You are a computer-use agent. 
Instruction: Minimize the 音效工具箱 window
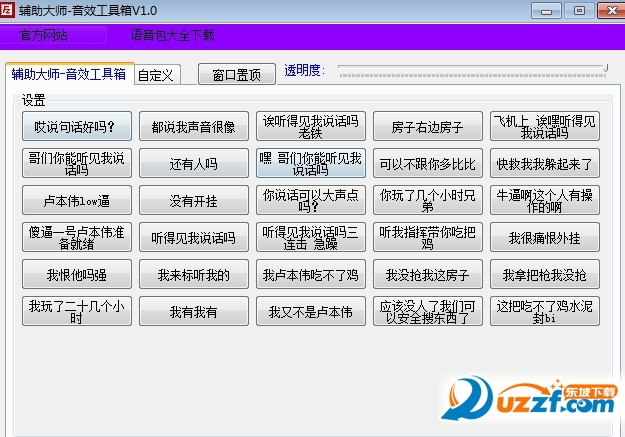pos(546,11)
